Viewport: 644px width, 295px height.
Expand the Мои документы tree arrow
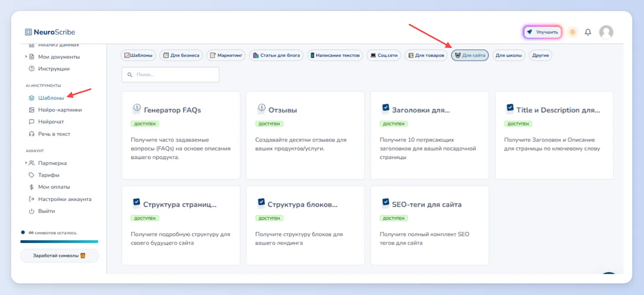tap(26, 57)
